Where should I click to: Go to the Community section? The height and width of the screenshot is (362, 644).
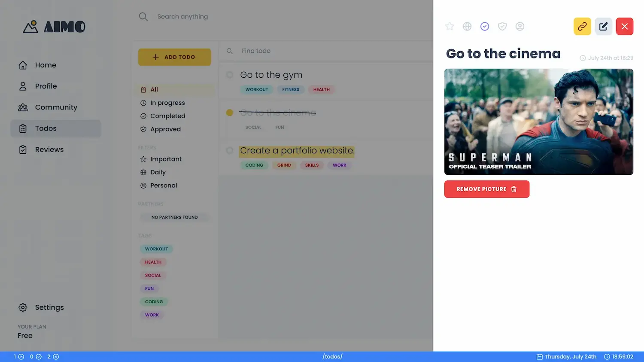56,107
